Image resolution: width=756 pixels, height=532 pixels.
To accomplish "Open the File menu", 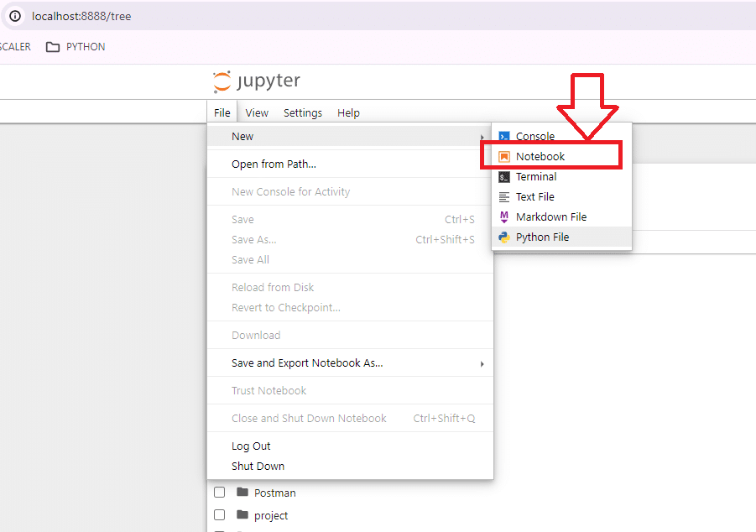I will pos(222,113).
